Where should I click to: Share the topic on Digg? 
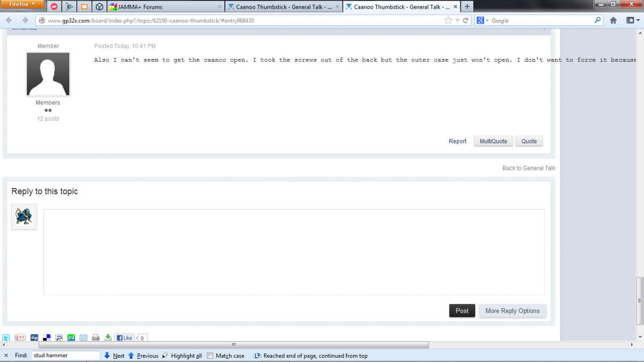pyautogui.click(x=34, y=338)
